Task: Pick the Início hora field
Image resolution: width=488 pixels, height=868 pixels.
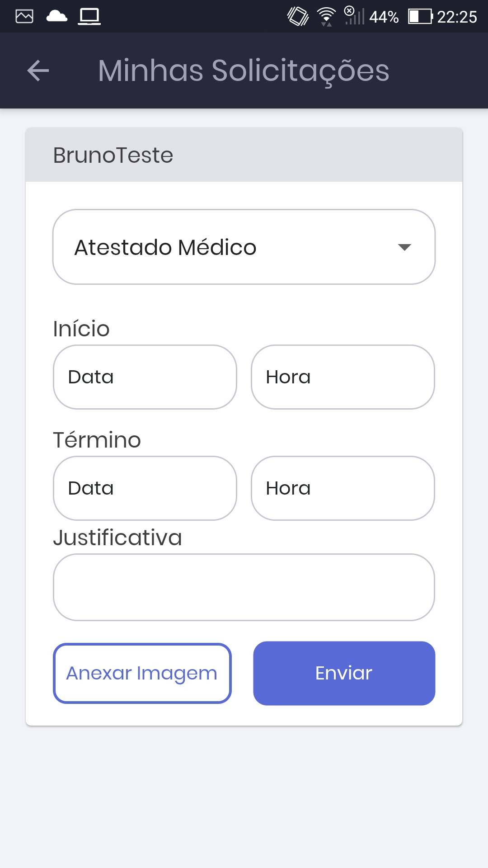Action: click(x=343, y=377)
